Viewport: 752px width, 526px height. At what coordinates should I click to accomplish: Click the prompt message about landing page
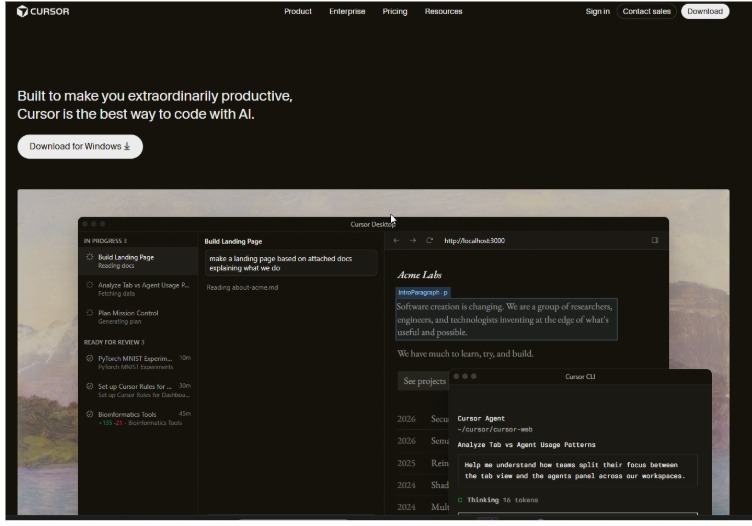(x=291, y=263)
